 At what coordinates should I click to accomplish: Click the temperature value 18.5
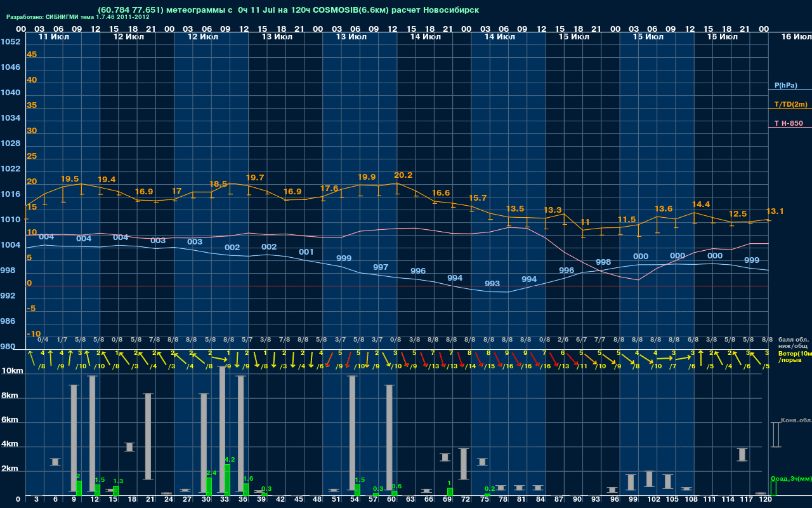point(218,184)
